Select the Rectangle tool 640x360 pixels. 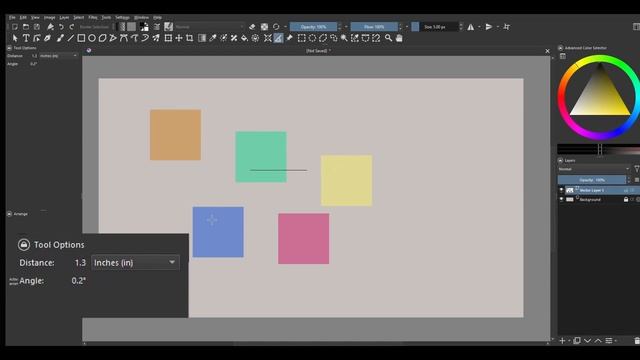pos(81,38)
